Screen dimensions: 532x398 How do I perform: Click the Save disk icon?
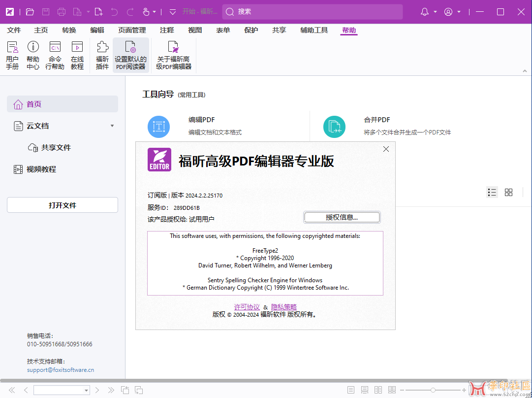[46, 12]
